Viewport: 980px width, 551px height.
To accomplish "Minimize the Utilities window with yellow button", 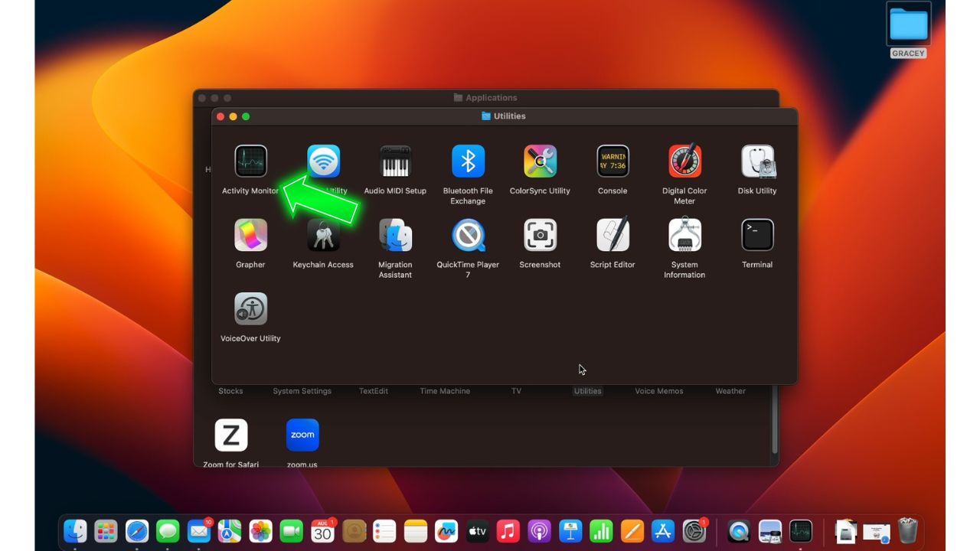I will click(233, 116).
